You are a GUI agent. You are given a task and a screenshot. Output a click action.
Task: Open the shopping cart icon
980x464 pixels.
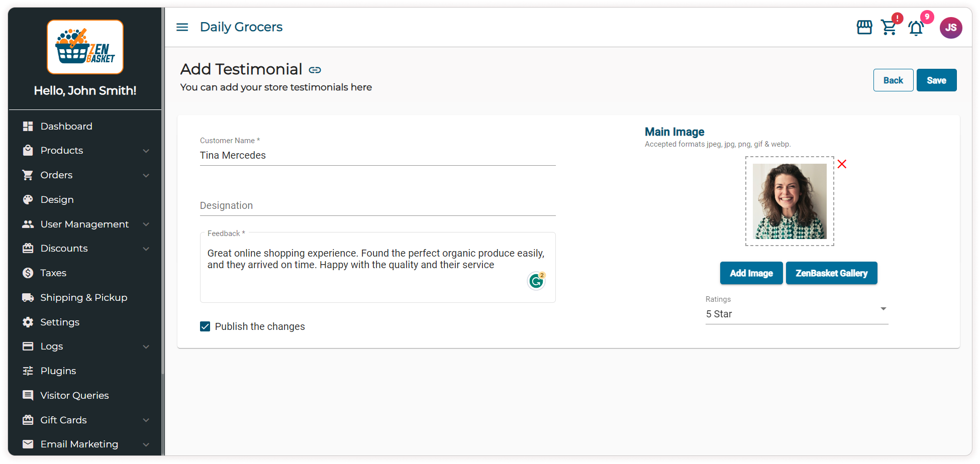pyautogui.click(x=889, y=27)
